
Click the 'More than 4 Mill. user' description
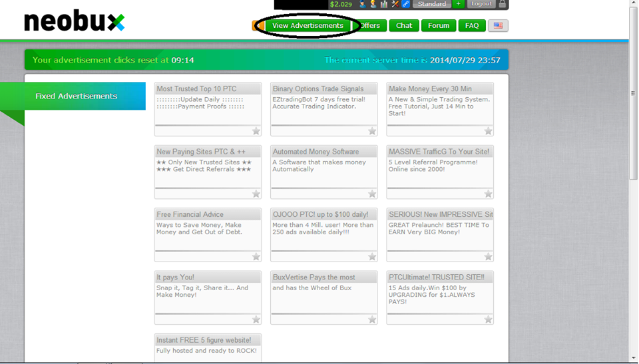(323, 228)
